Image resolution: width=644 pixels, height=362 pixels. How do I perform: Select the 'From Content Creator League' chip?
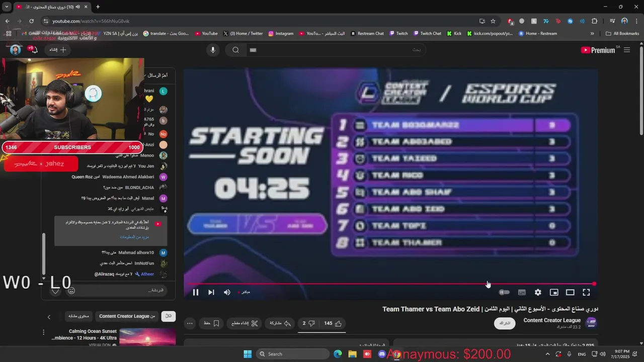(x=127, y=316)
